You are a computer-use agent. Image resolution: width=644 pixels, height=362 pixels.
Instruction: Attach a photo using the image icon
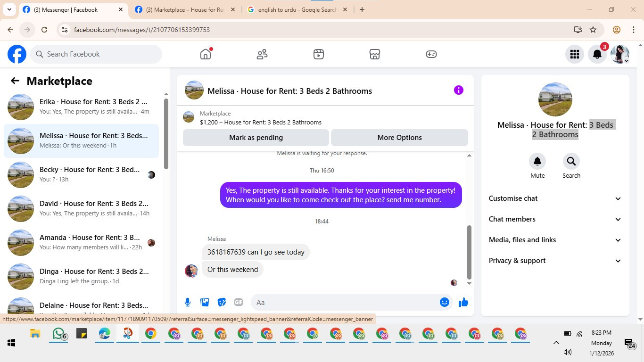(x=205, y=302)
